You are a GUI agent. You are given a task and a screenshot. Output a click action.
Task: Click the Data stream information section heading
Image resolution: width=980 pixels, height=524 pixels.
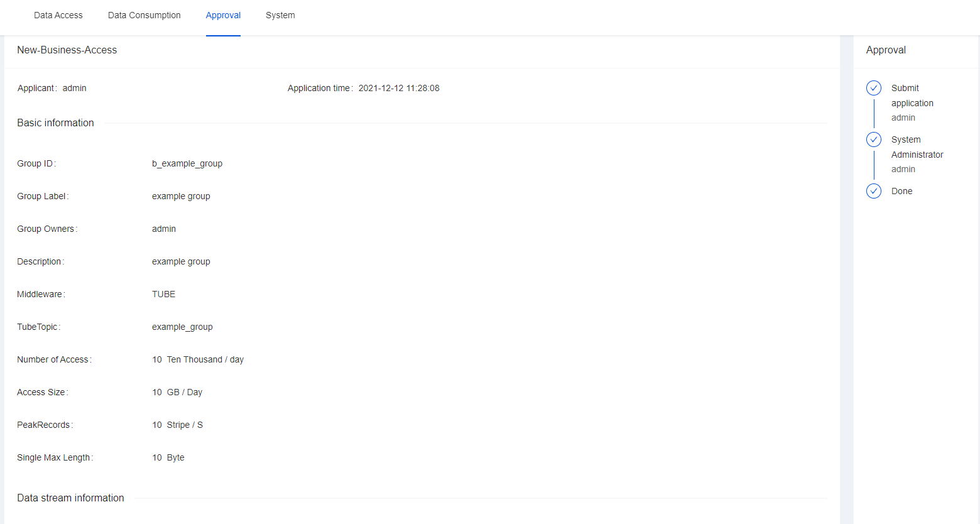70,498
